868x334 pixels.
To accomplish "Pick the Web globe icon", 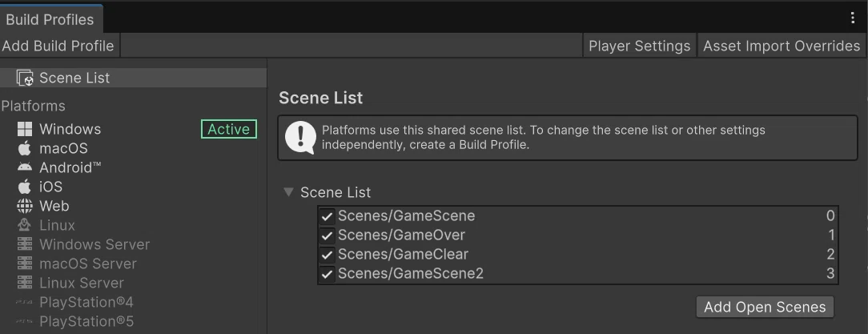I will [25, 206].
